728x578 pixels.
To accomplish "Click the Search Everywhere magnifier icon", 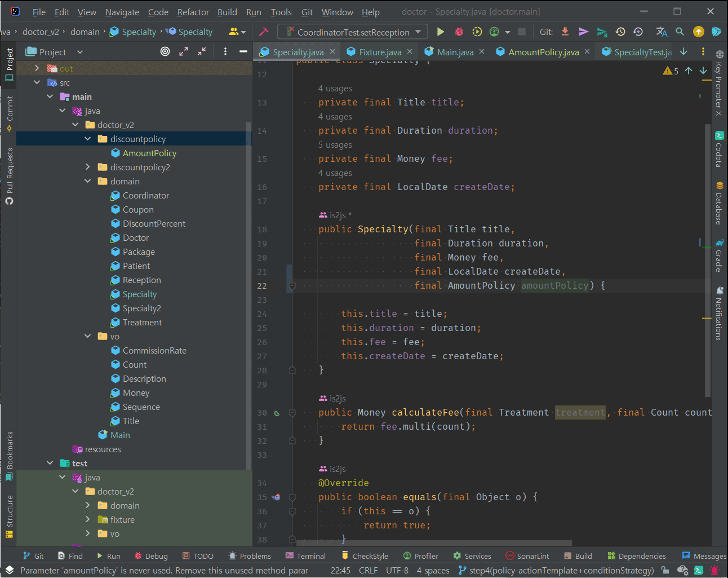I will tap(680, 32).
